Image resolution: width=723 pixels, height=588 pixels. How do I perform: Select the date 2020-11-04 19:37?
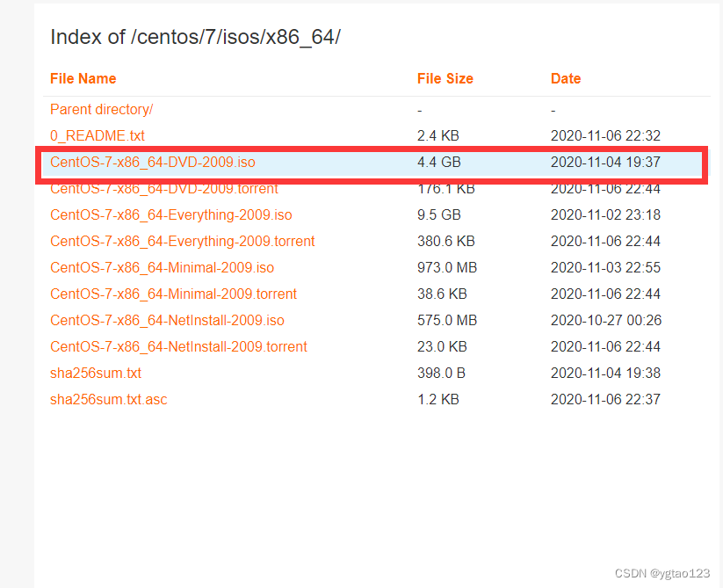(x=605, y=162)
